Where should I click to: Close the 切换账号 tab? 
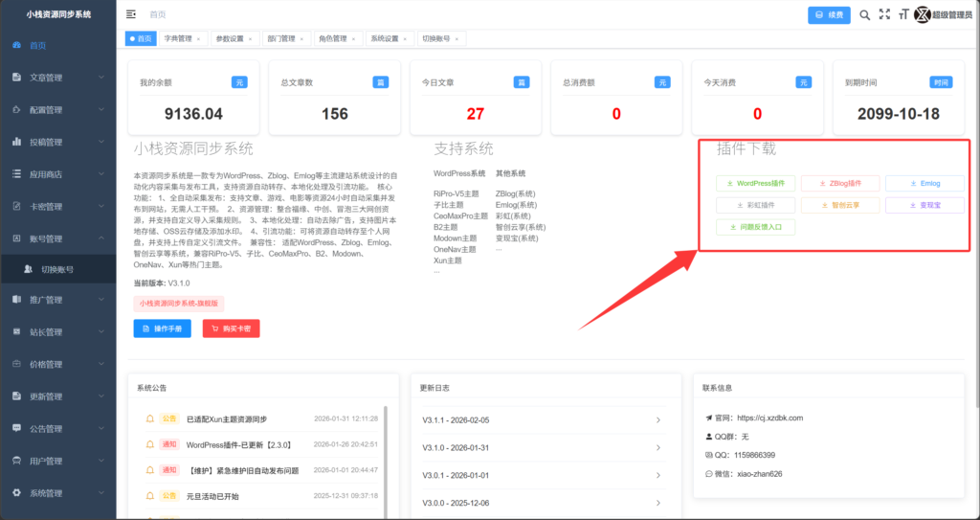click(457, 39)
